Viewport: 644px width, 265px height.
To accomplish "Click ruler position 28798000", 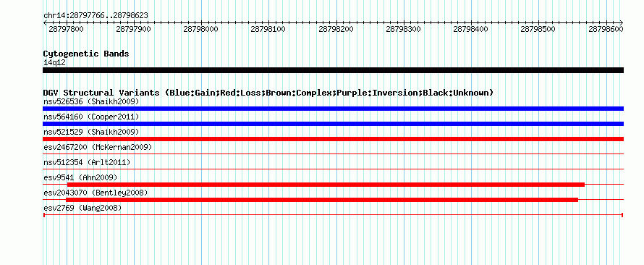I will [x=200, y=29].
